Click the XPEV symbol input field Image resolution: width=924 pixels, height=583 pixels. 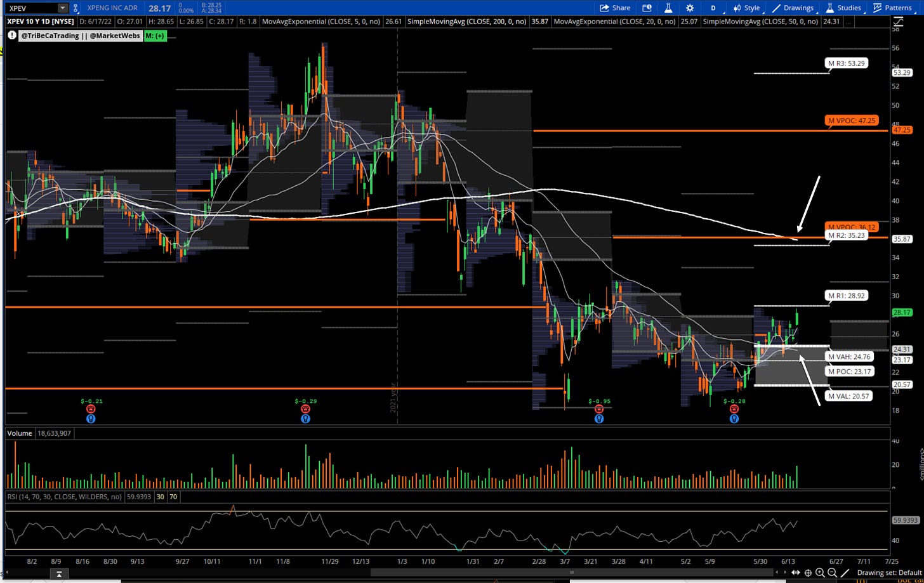tap(32, 8)
